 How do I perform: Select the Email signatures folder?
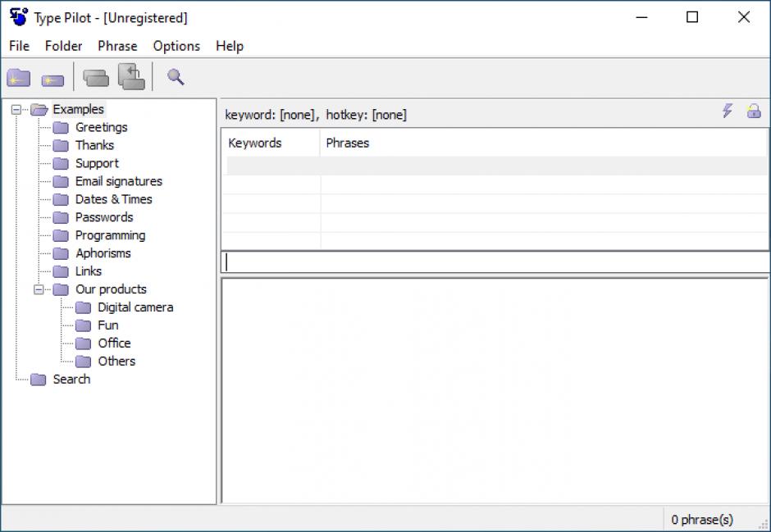coord(118,182)
